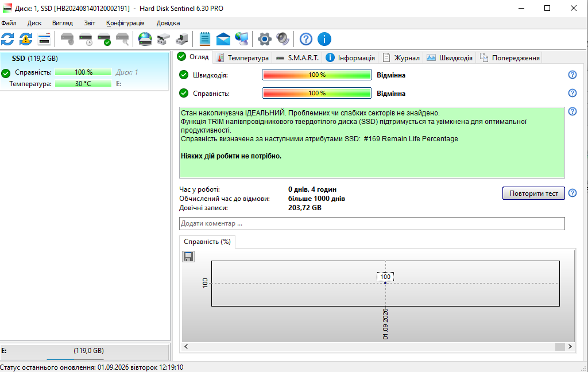Open the question mark help toolbar icon
This screenshot has width=588, height=372.
pyautogui.click(x=306, y=39)
